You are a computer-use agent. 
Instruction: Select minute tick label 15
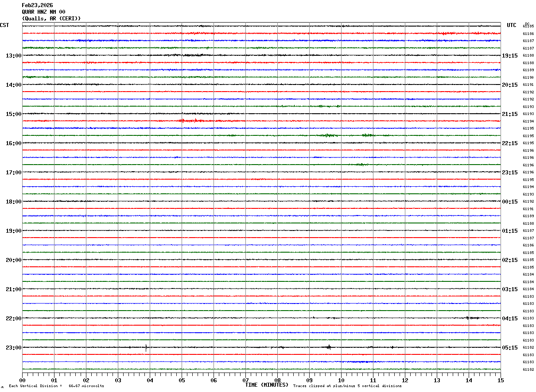pyautogui.click(x=501, y=380)
